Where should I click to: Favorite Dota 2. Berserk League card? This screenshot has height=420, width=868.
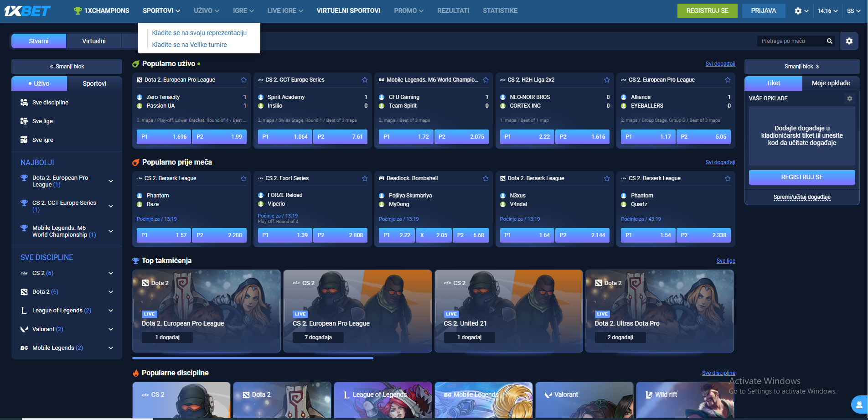point(607,178)
